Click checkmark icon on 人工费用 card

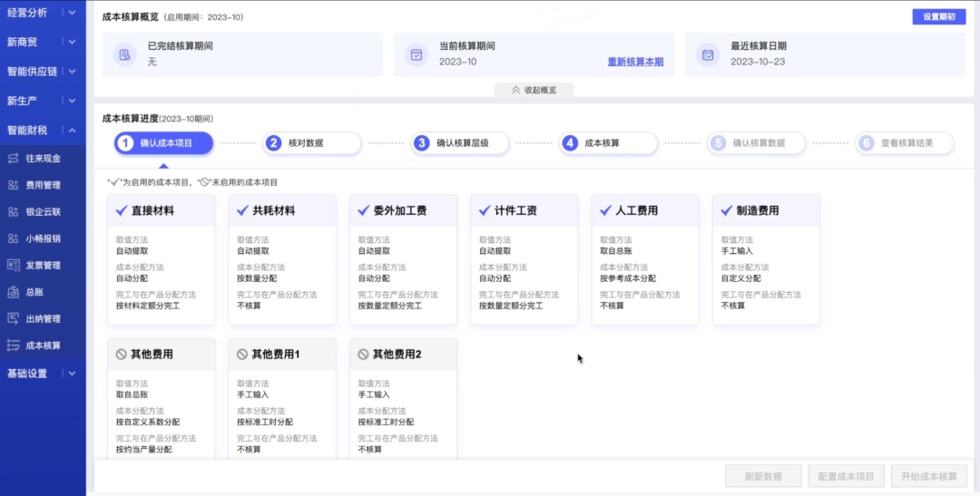[x=605, y=210]
